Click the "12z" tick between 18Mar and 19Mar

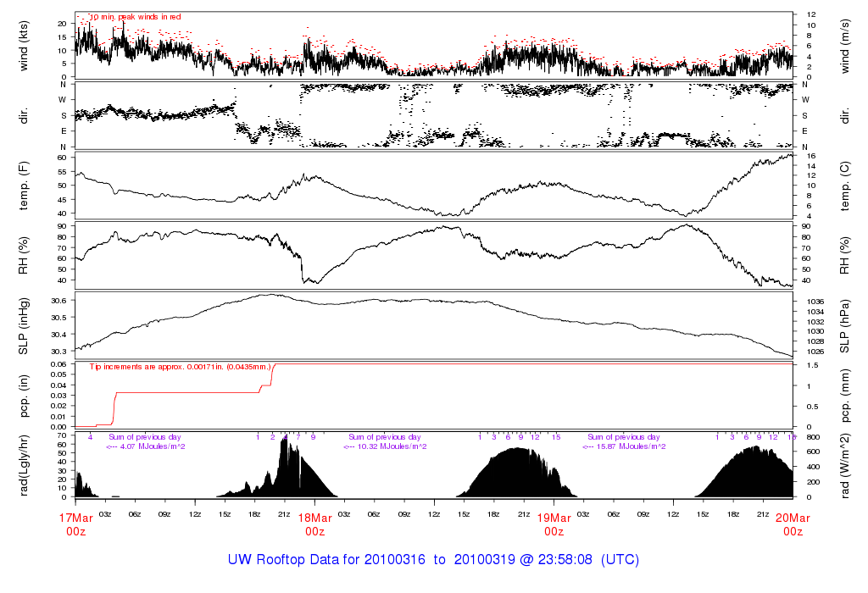pyautogui.click(x=434, y=514)
